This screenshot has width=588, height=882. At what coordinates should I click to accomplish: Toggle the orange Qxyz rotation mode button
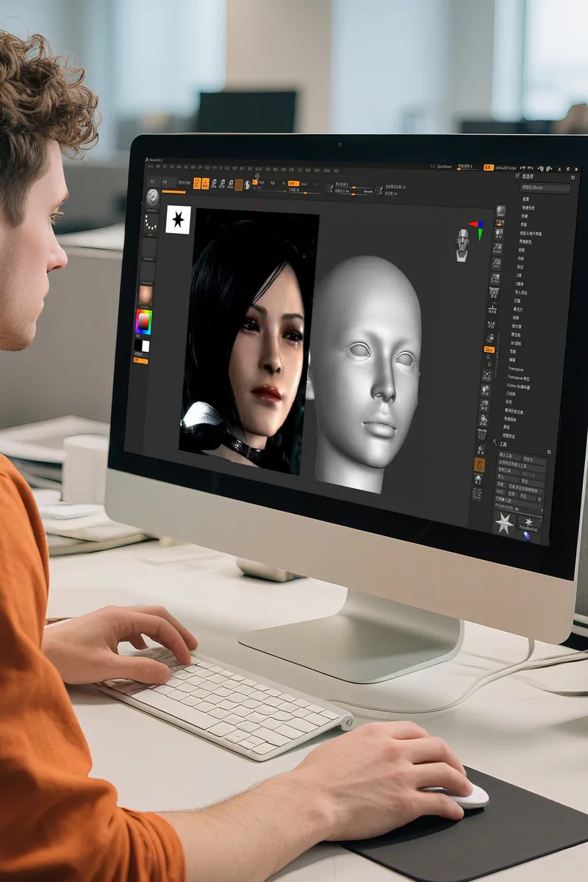click(489, 350)
